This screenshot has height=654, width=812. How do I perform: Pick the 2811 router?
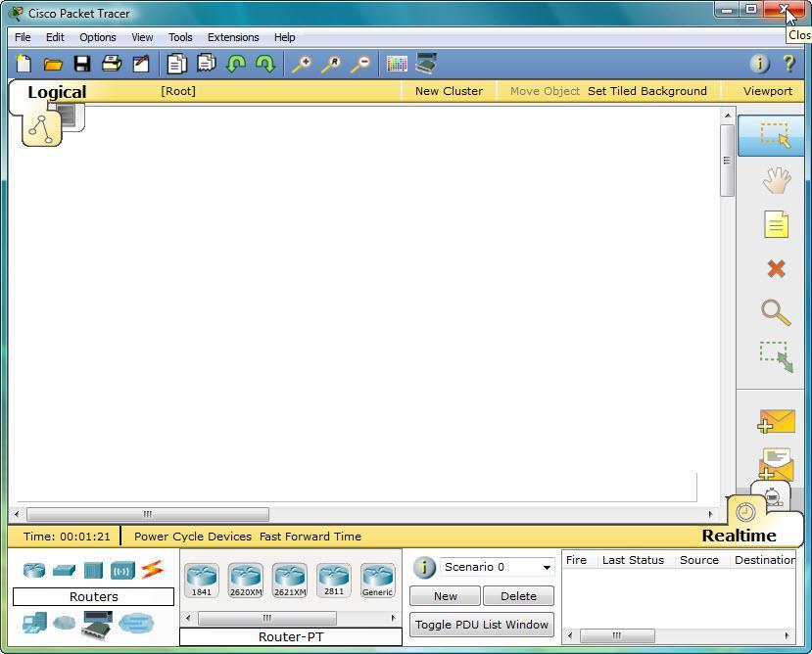(x=333, y=581)
